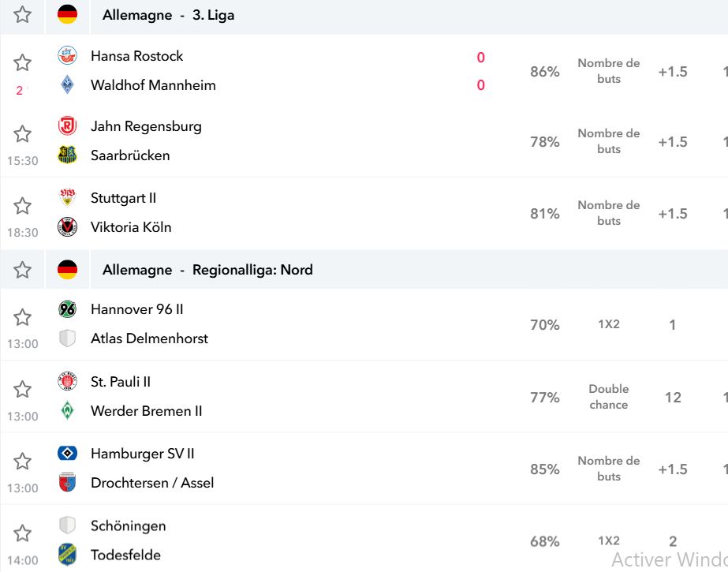Click the Waldhof Mannheim diamond crest
728x572 pixels.
[67, 84]
